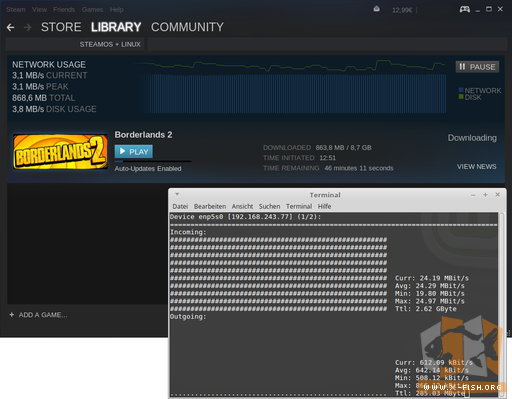Click "Curr: 24.19 MBit/s" in Terminal
This screenshot has width=512, height=399.
(432, 278)
